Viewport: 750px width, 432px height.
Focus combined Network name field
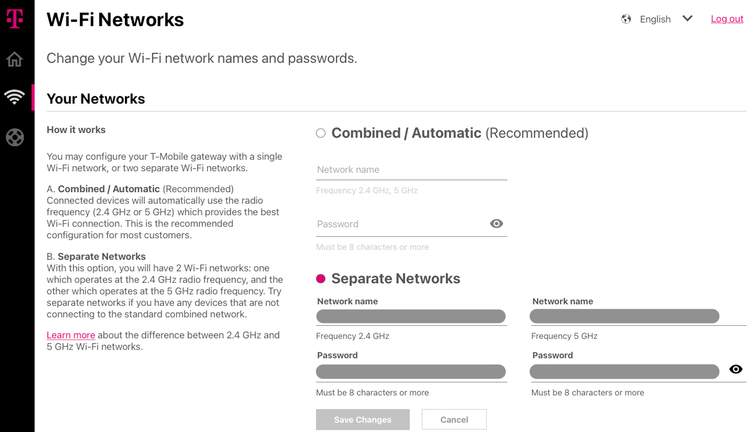point(411,170)
